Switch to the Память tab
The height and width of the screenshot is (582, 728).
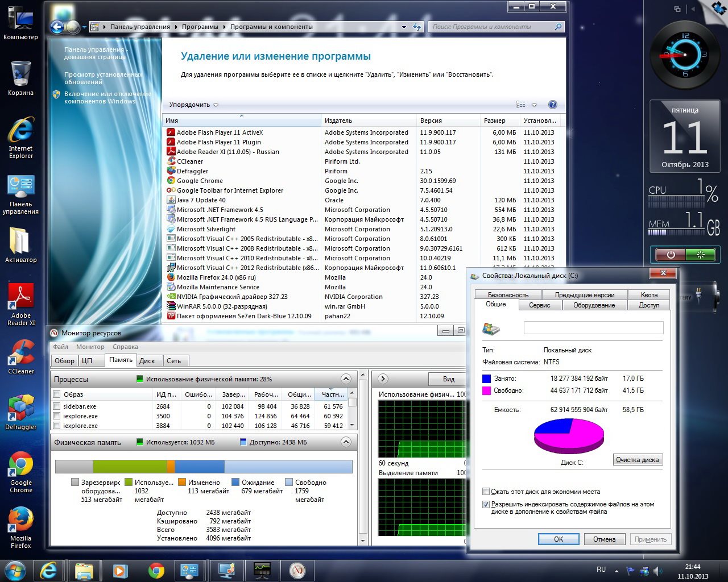[121, 360]
